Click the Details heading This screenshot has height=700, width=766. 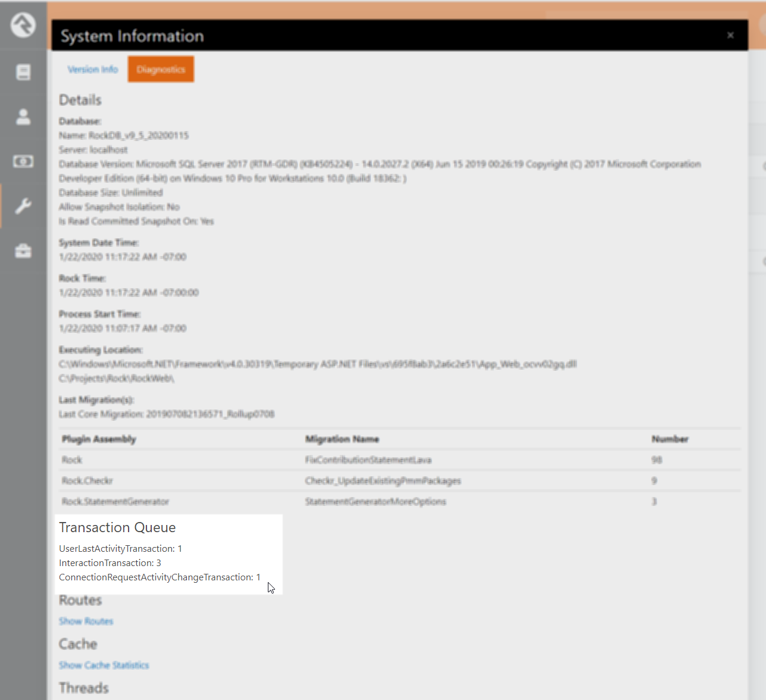coord(80,100)
